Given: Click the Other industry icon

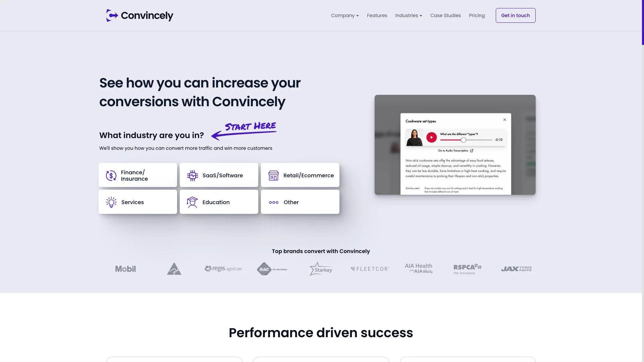Looking at the screenshot, I should tap(273, 202).
